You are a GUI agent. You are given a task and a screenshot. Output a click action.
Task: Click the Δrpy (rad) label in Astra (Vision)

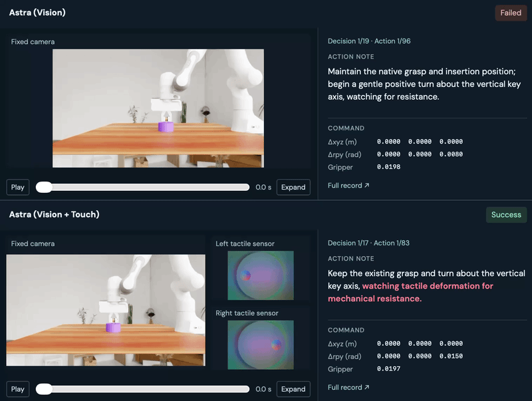coord(344,154)
